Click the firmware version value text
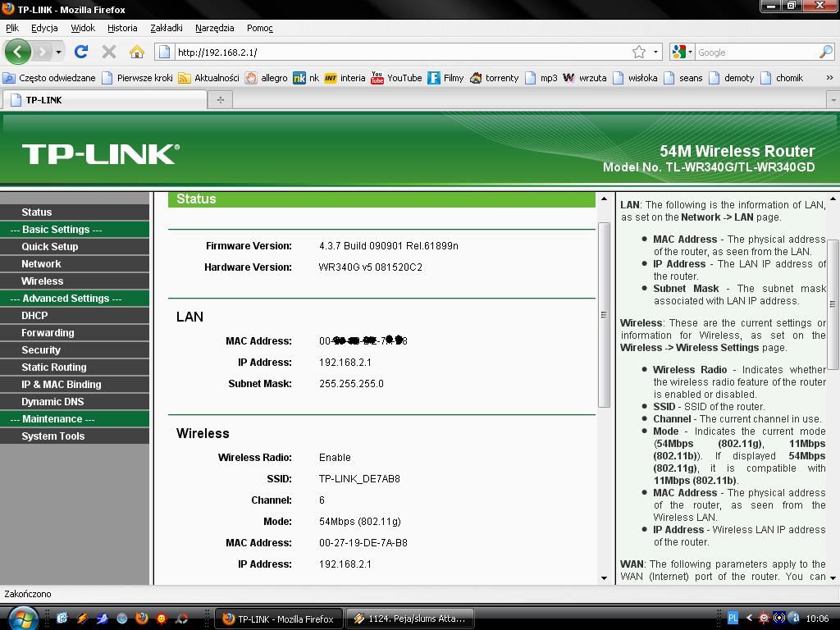This screenshot has height=630, width=840. coord(388,246)
